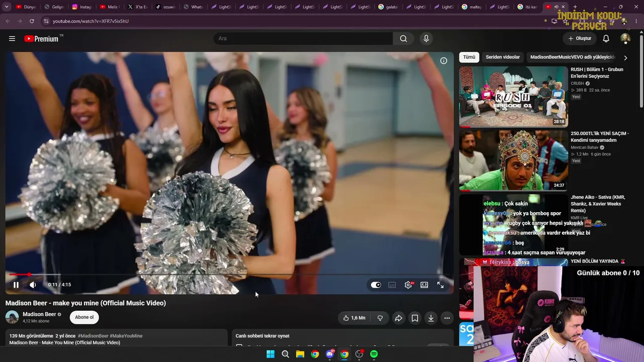Image resolution: width=644 pixels, height=362 pixels.
Task: Save video to a playlist
Action: pyautogui.click(x=415, y=318)
